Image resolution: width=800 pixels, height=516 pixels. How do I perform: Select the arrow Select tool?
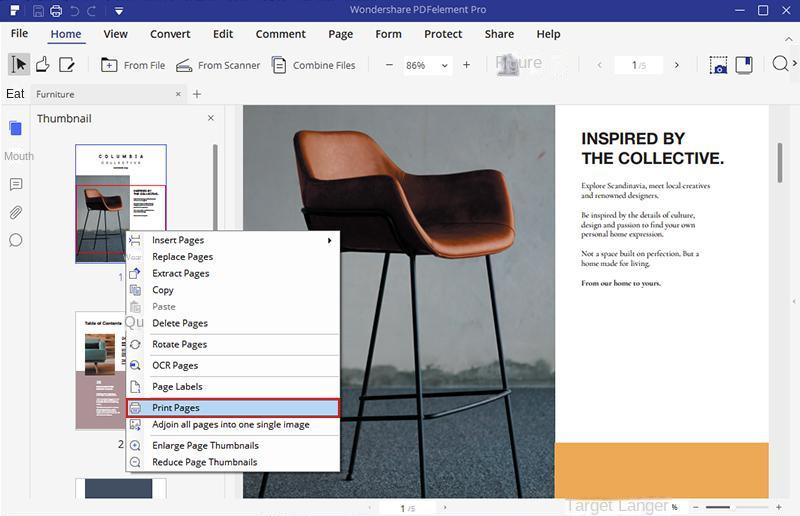18,65
